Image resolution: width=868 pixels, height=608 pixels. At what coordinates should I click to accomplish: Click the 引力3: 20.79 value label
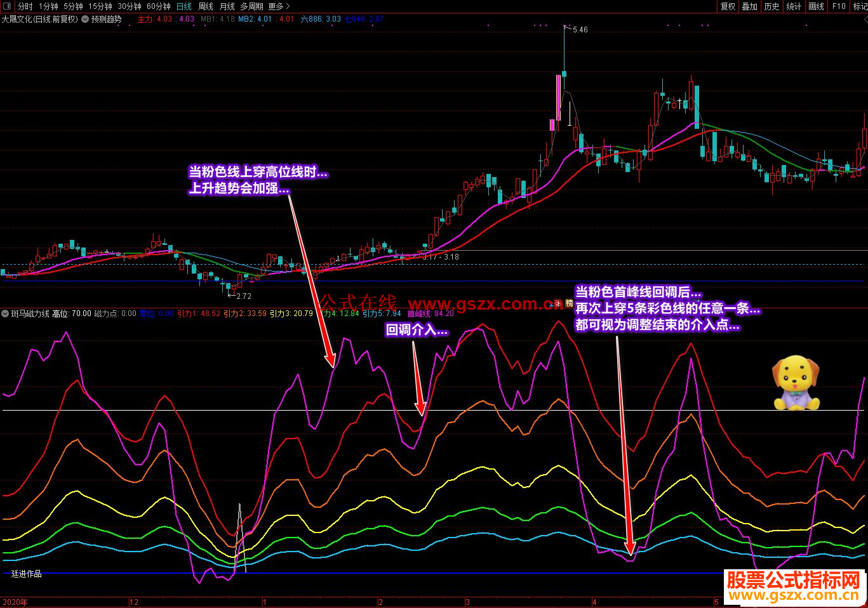tap(291, 314)
